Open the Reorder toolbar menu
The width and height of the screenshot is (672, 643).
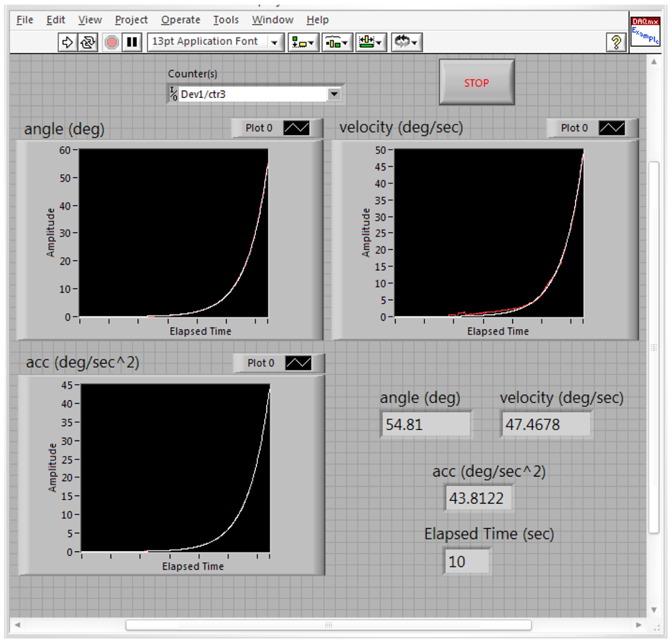pyautogui.click(x=406, y=42)
